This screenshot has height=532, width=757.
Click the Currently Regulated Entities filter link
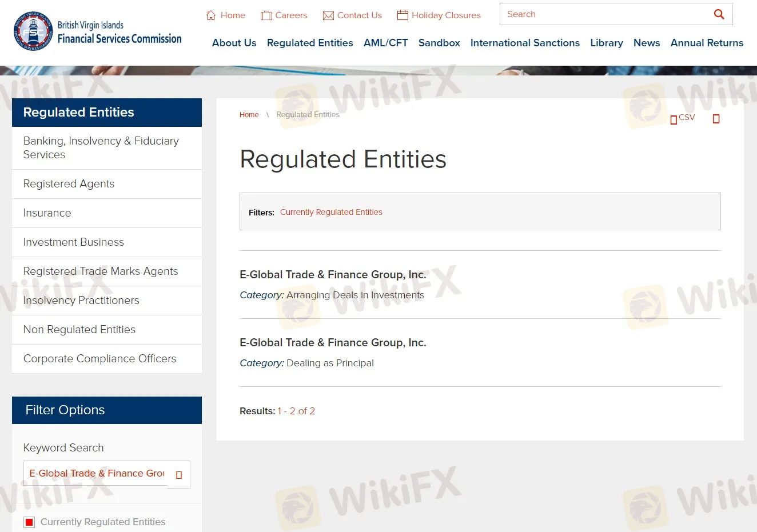[331, 212]
